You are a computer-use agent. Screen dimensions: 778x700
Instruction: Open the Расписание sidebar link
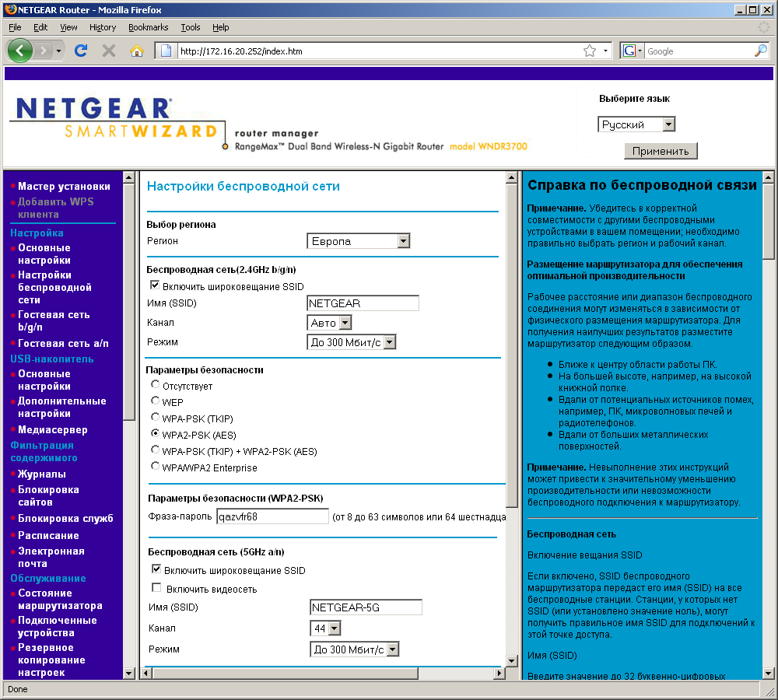click(48, 535)
